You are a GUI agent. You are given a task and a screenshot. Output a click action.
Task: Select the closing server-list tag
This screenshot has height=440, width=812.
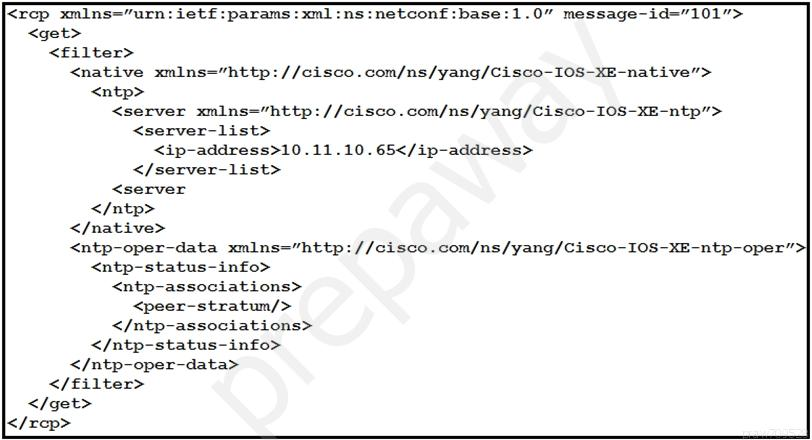(x=207, y=170)
